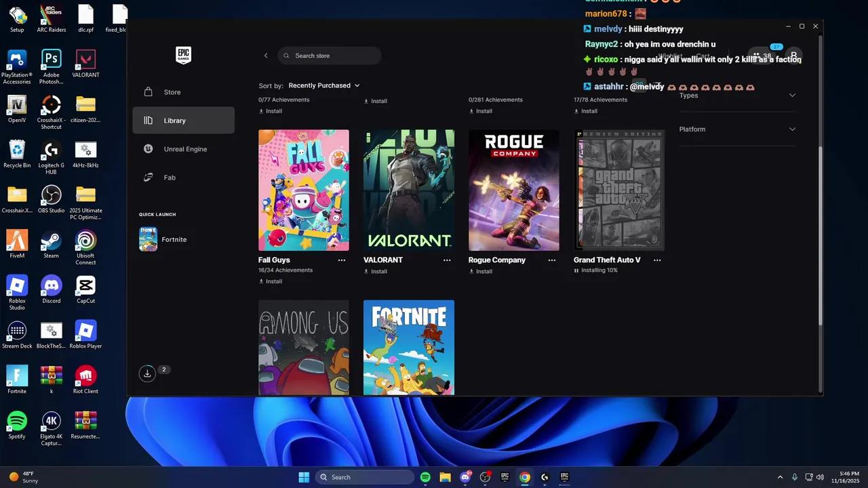Open the Grand Theft Auto V cover
The height and width of the screenshot is (488, 868).
[619, 190]
